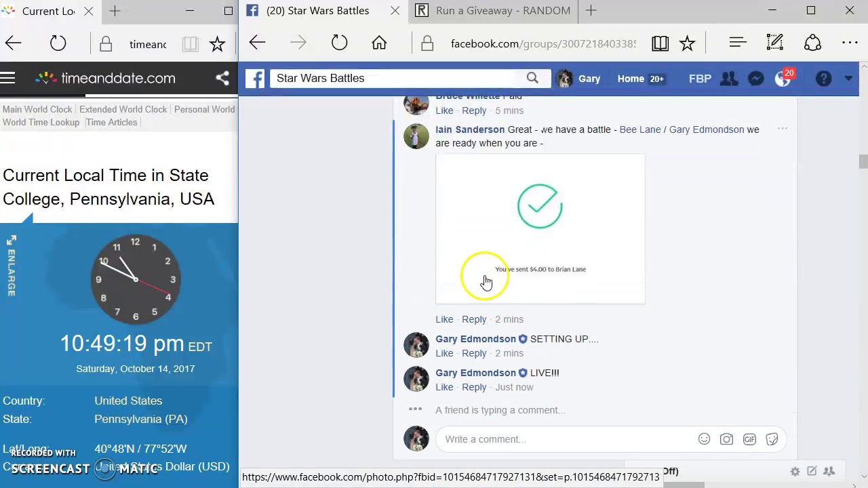The width and height of the screenshot is (868, 488).
Task: Open a new tab in the timeanddate window
Action: 115,11
